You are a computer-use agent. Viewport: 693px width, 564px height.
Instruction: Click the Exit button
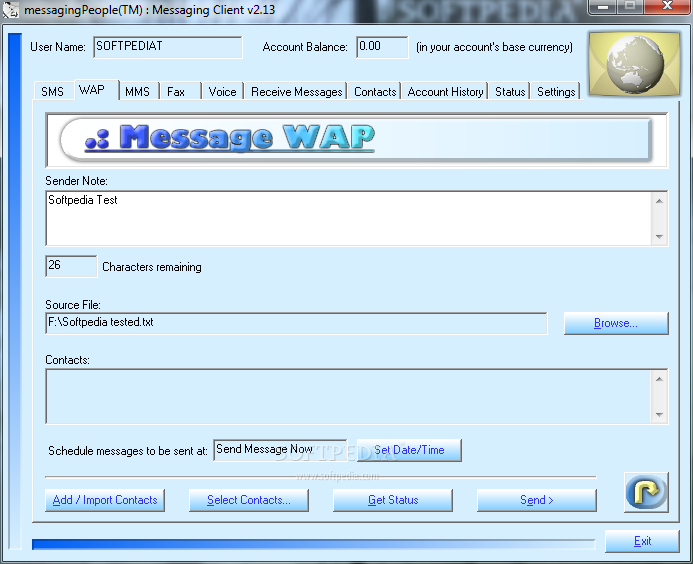pos(642,541)
